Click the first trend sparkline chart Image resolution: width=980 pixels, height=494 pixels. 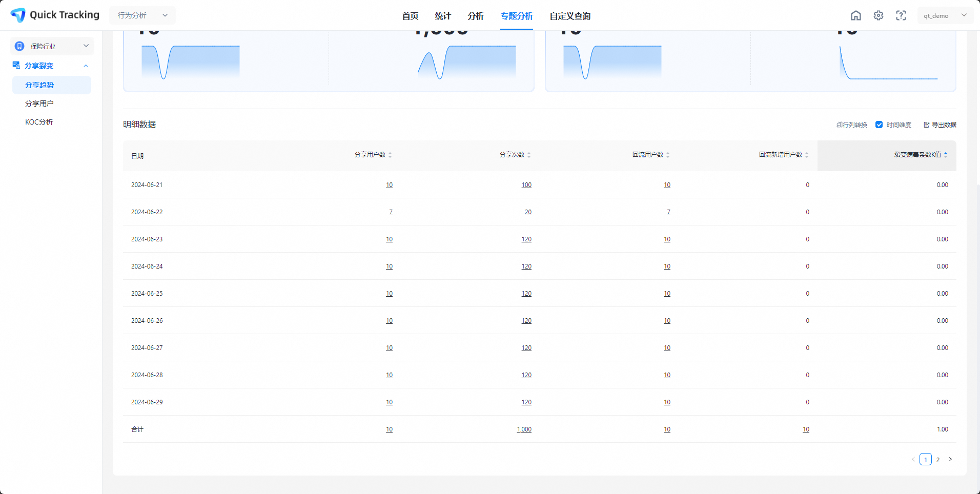tap(191, 62)
